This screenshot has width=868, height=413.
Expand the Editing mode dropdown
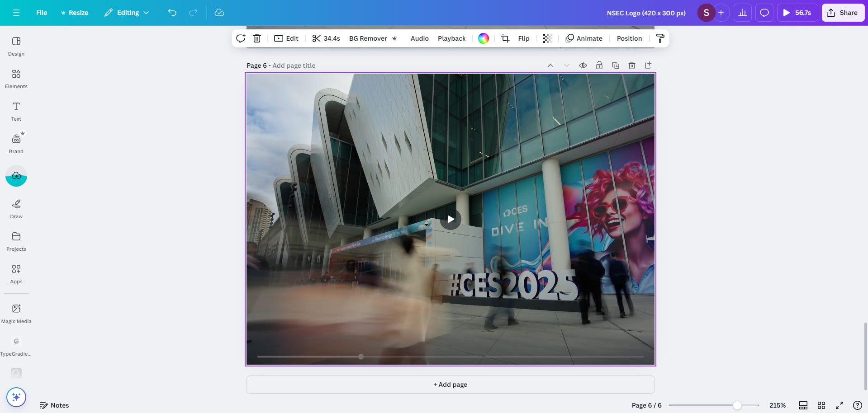point(127,13)
